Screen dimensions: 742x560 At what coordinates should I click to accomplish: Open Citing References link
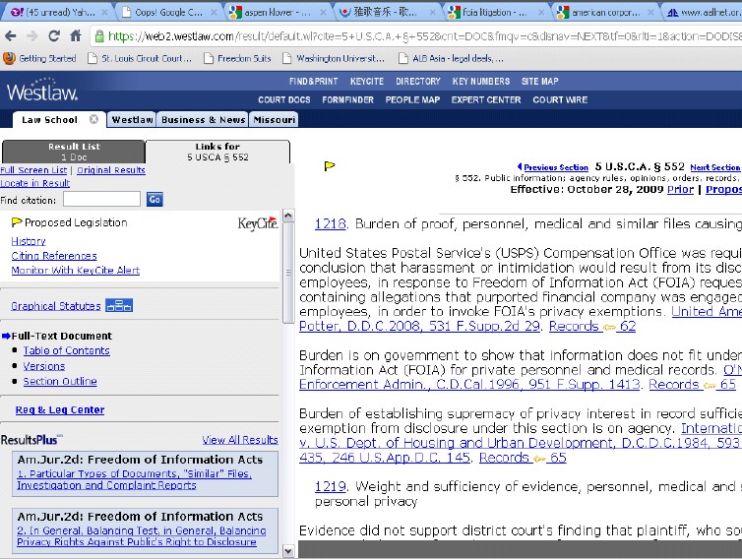click(54, 256)
